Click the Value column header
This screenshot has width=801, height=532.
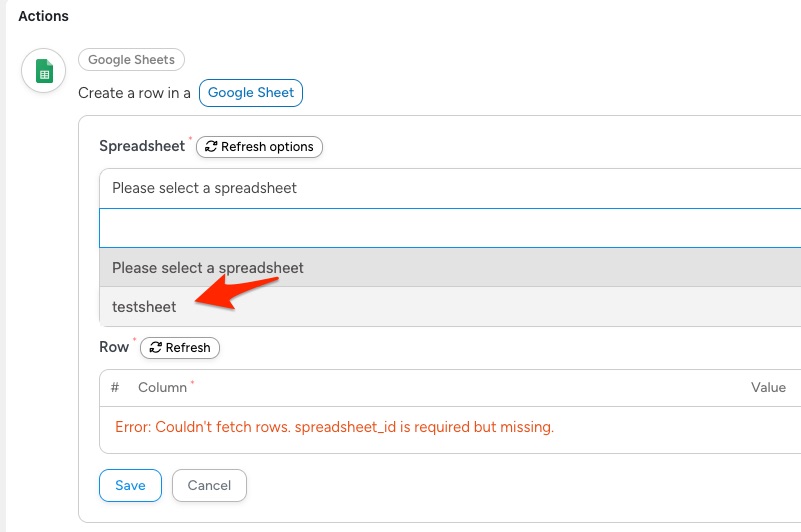(768, 387)
